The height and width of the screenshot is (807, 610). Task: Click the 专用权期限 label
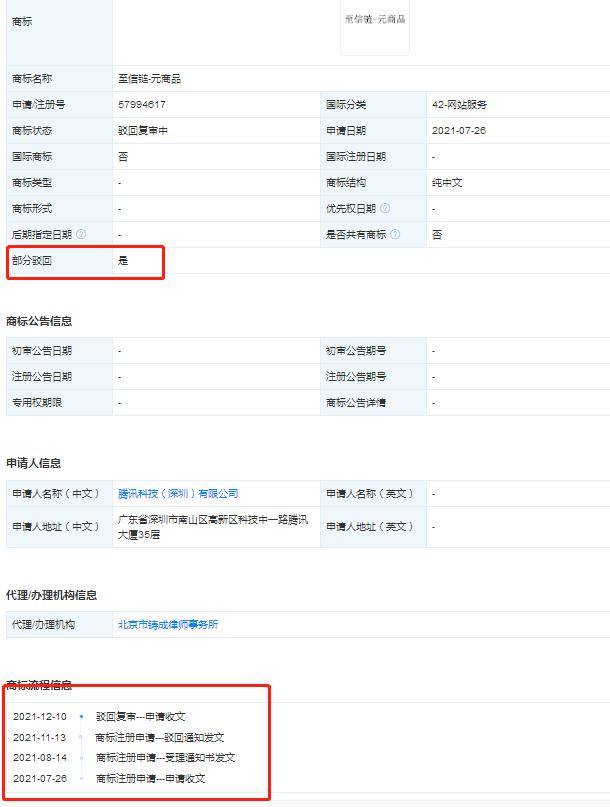tap(37, 402)
